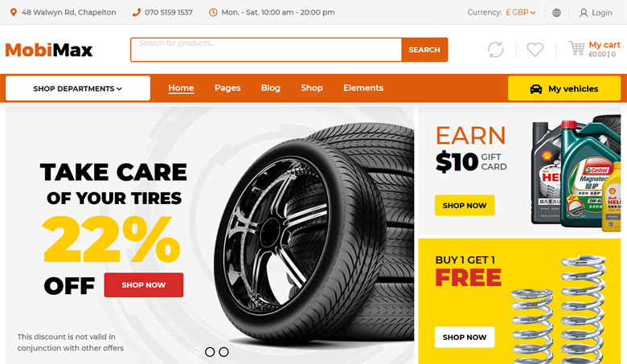Open the shopping cart icon
Screen dimensions: 627x364
tap(576, 48)
